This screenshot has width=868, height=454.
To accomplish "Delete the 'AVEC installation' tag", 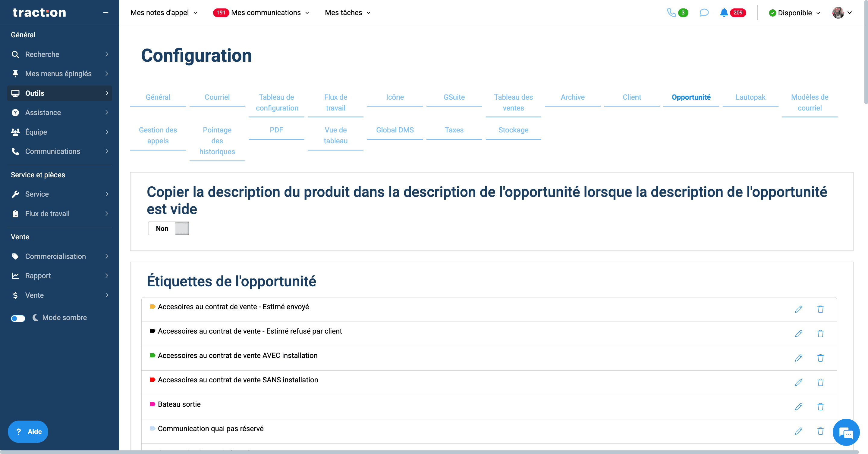I will pos(820,358).
